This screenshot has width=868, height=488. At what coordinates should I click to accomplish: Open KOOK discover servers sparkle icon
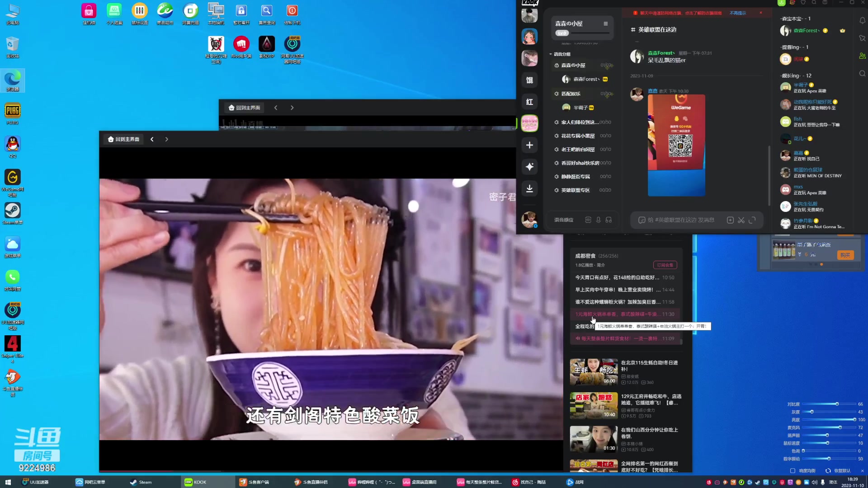point(529,167)
